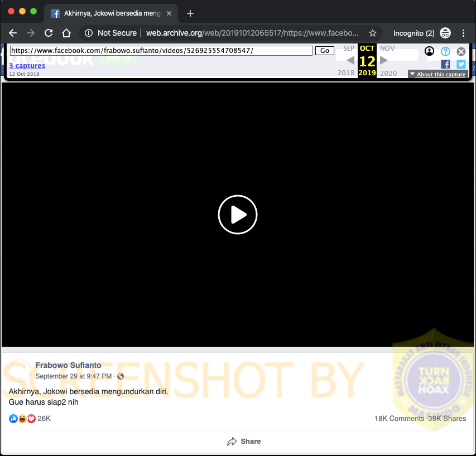
Task: Click the Share button under the post
Action: click(244, 441)
